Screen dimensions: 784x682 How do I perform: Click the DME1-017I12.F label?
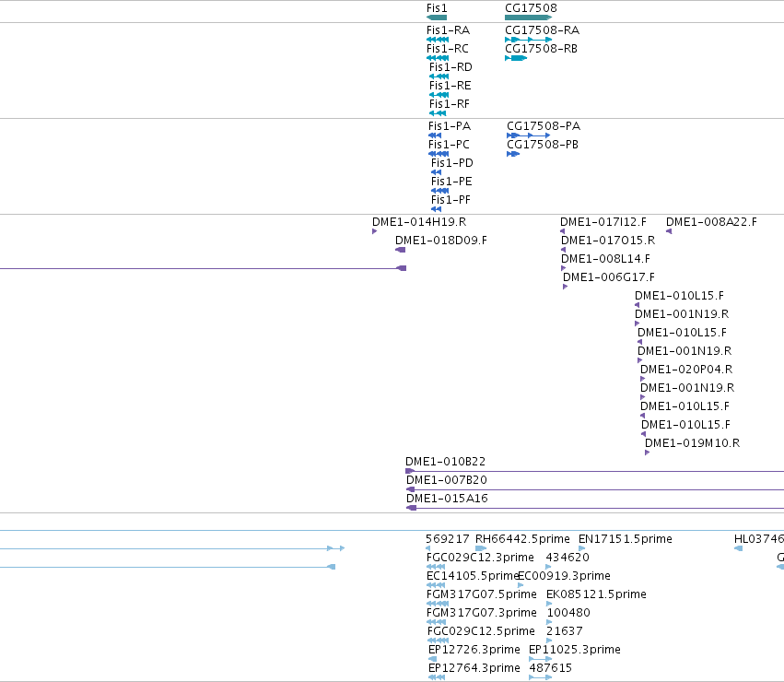point(603,222)
